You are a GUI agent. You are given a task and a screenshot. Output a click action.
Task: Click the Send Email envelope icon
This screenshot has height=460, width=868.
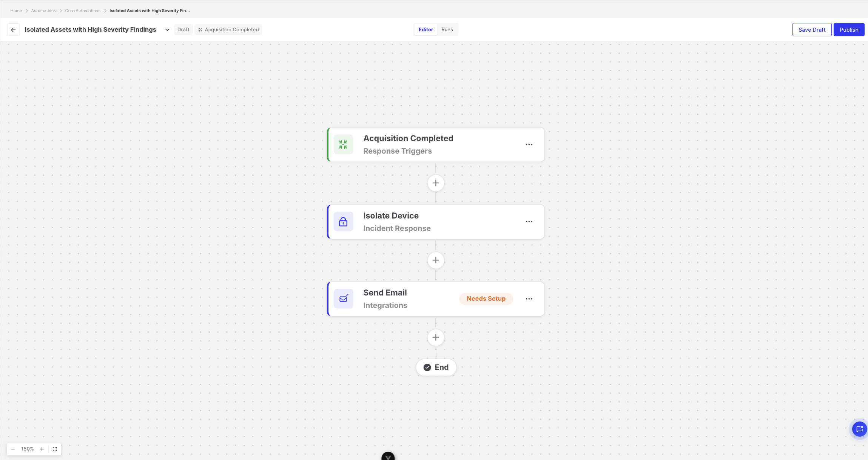tap(343, 299)
